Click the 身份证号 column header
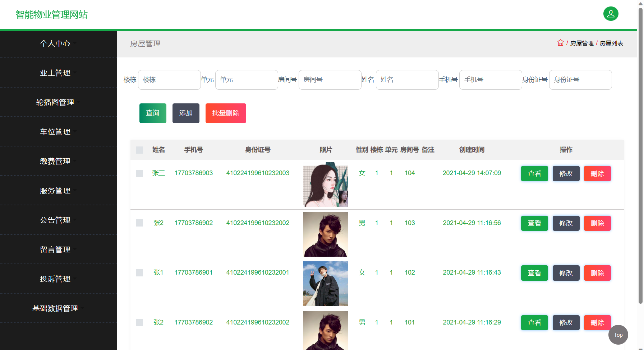Viewport: 644px width, 350px height. coord(258,150)
